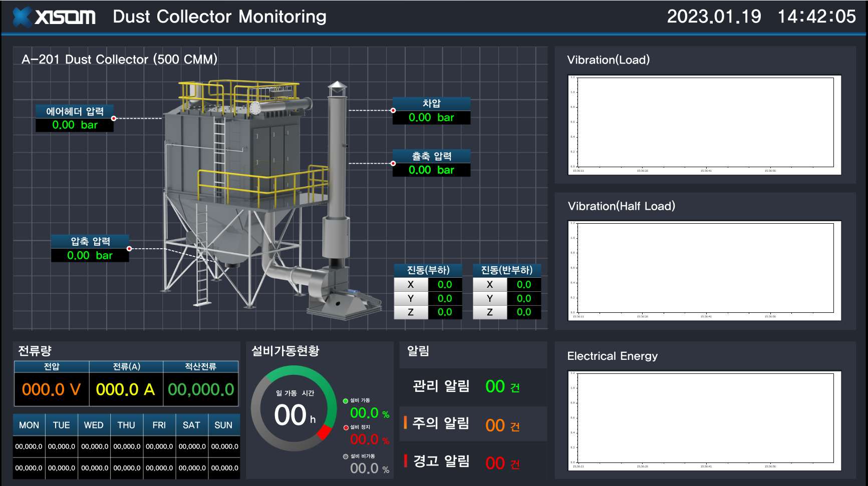The width and height of the screenshot is (868, 486).
Task: Select the MON day header
Action: pyautogui.click(x=29, y=424)
